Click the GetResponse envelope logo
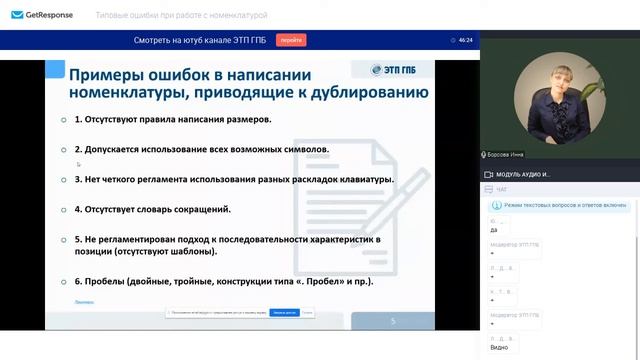 click(x=17, y=15)
